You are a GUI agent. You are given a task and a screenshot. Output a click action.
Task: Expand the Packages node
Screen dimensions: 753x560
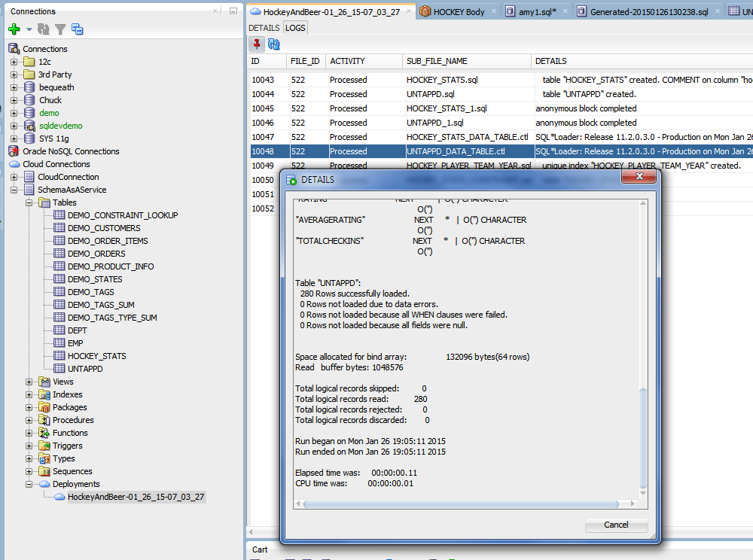click(29, 407)
